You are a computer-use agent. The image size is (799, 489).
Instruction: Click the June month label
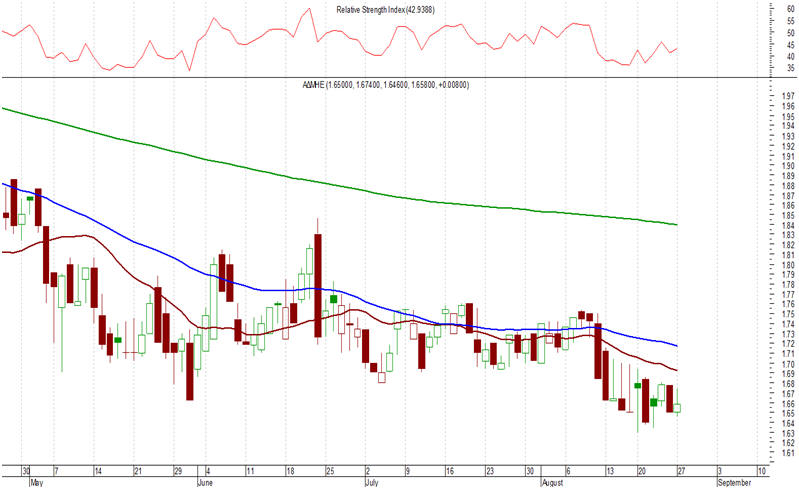click(205, 482)
